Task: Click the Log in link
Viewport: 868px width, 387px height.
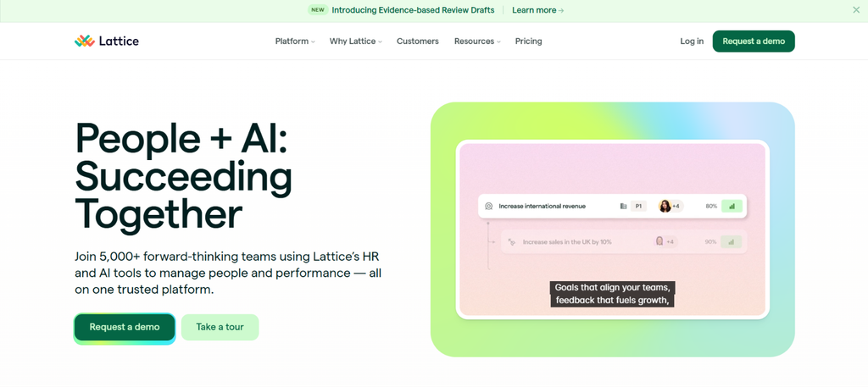Action: coord(692,41)
